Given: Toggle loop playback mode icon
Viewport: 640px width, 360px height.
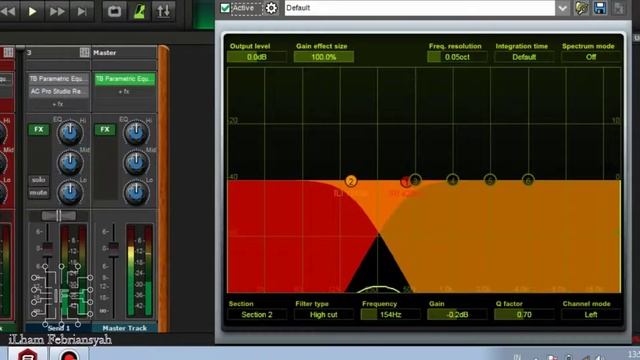Looking at the screenshot, I should tap(114, 11).
